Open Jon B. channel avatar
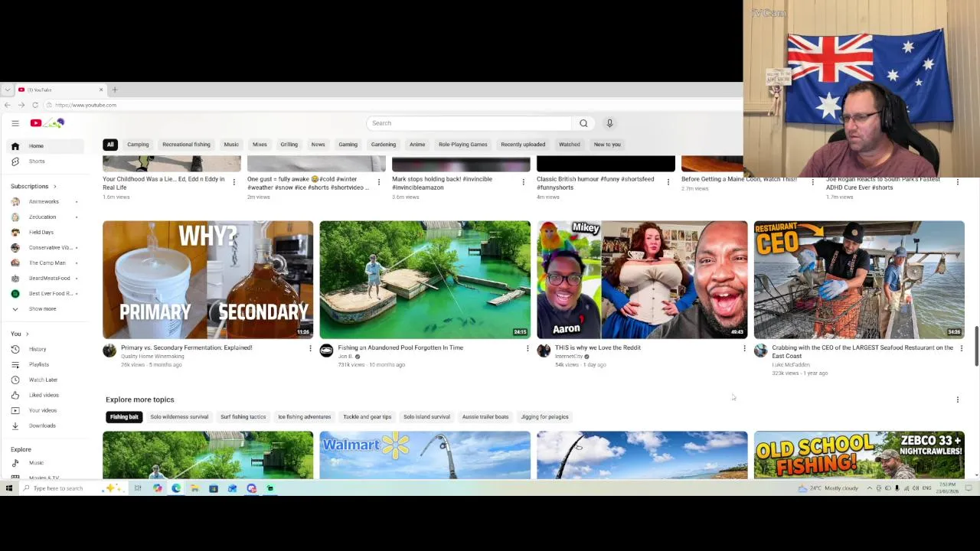This screenshot has height=551, width=980. (x=326, y=350)
